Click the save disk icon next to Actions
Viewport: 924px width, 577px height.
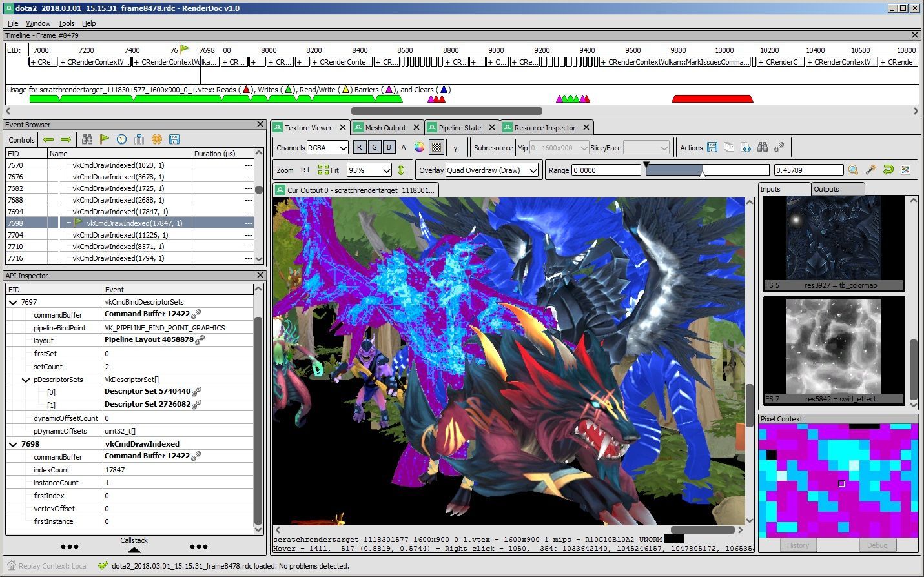click(x=712, y=147)
